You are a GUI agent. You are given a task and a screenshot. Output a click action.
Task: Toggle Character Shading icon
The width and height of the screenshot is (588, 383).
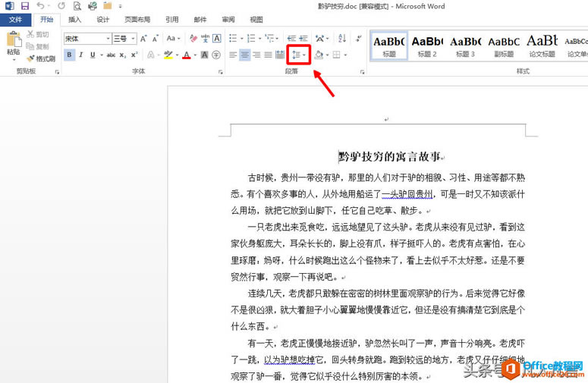pyautogui.click(x=204, y=55)
